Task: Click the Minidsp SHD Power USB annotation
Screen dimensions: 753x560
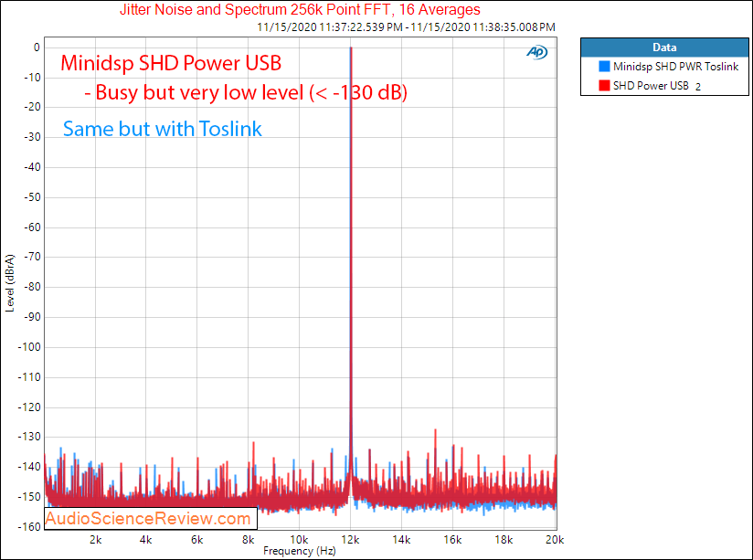Action: [x=171, y=63]
